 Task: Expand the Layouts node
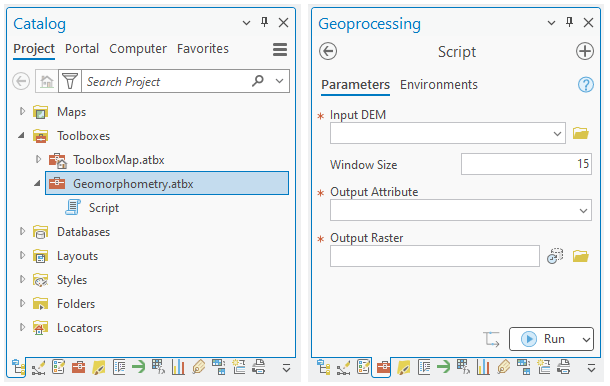click(x=22, y=256)
